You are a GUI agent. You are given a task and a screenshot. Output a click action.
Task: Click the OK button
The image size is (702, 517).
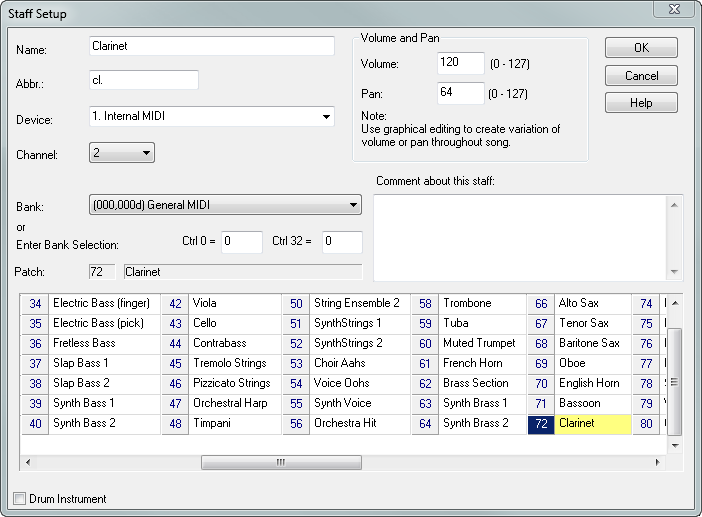tap(641, 48)
